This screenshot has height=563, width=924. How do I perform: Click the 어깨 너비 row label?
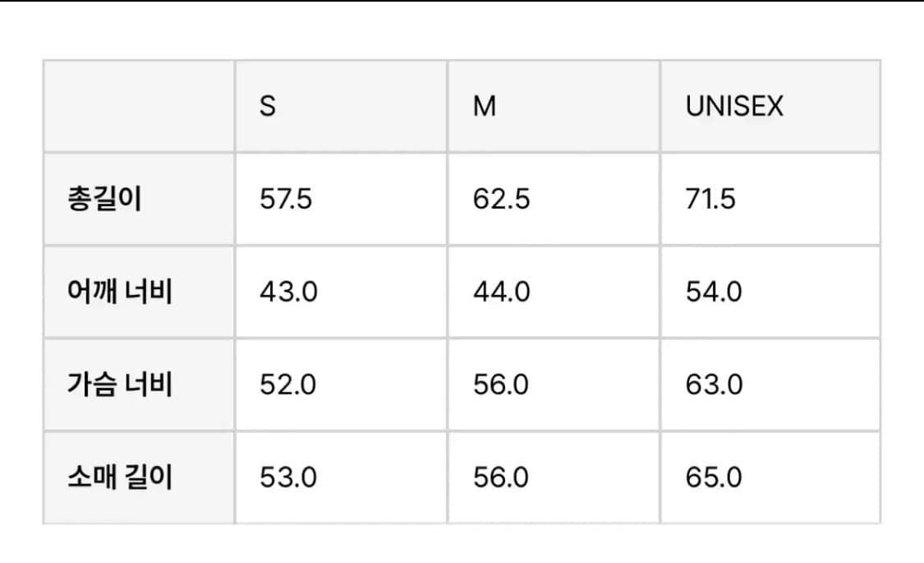(x=120, y=291)
